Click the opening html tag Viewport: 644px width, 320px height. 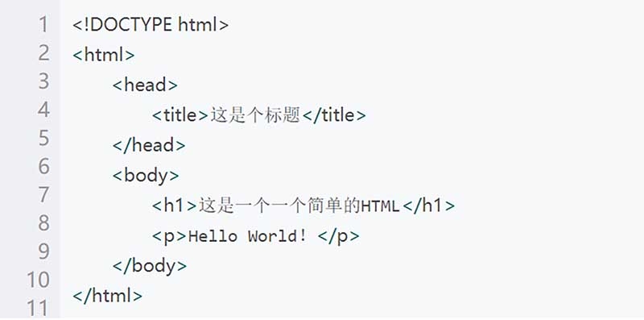tap(104, 55)
